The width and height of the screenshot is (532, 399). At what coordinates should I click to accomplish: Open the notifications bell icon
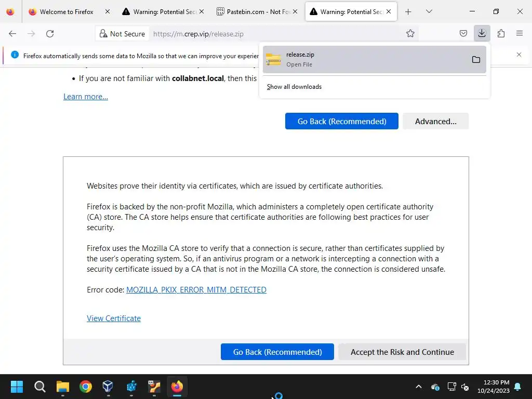[518, 387]
